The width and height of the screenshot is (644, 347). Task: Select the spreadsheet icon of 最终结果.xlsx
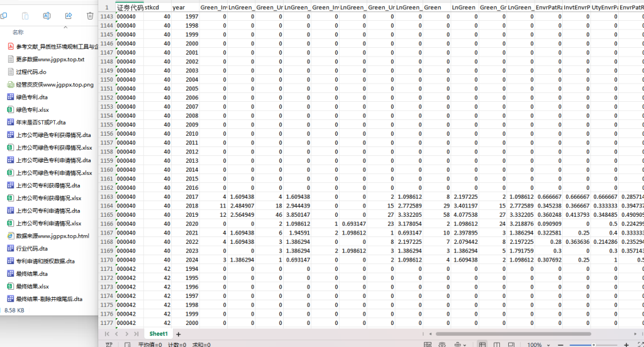point(11,286)
